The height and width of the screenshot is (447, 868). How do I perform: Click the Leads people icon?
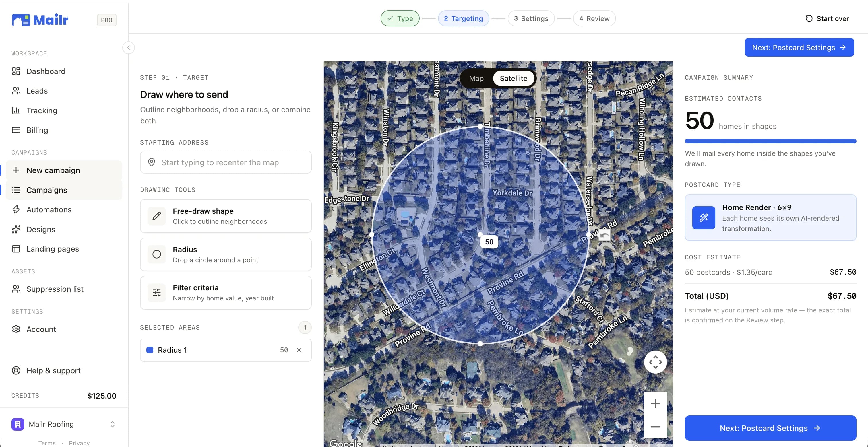pyautogui.click(x=16, y=91)
